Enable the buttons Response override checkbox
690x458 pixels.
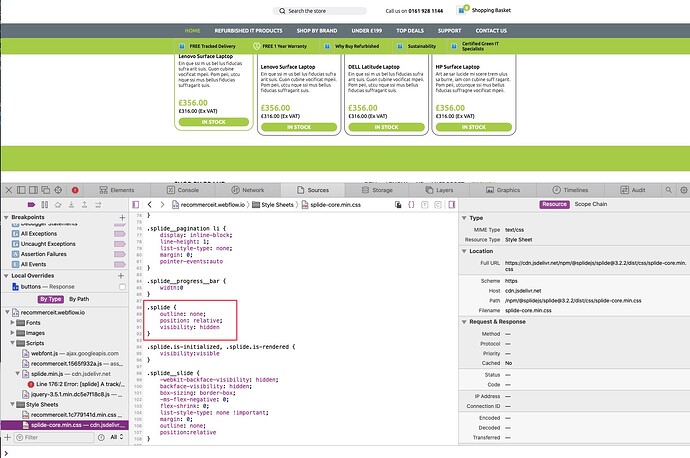[122, 287]
